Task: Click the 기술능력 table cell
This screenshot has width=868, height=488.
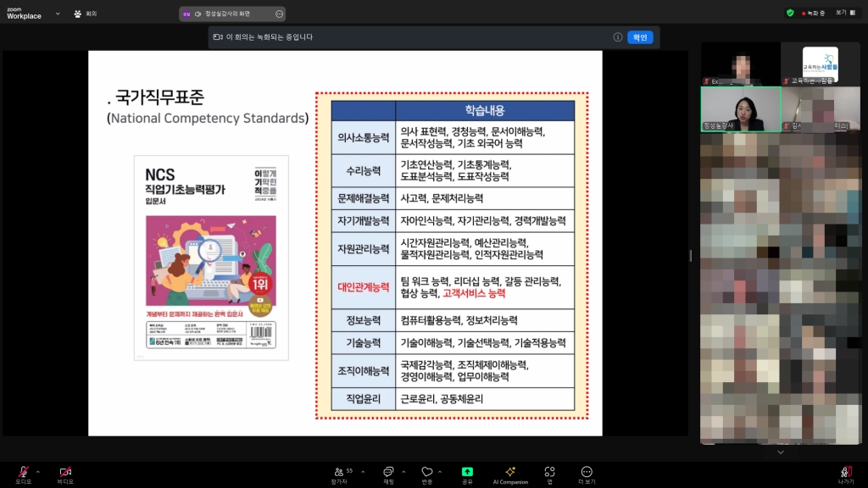Action: click(363, 343)
